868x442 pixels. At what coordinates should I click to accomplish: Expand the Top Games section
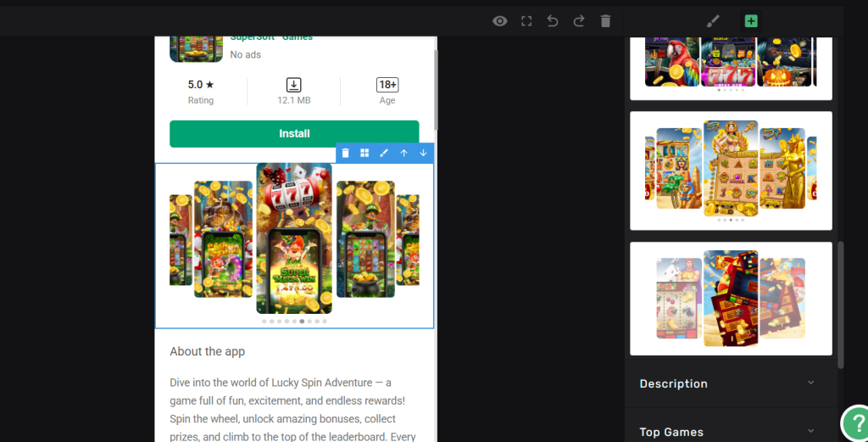coord(731,432)
